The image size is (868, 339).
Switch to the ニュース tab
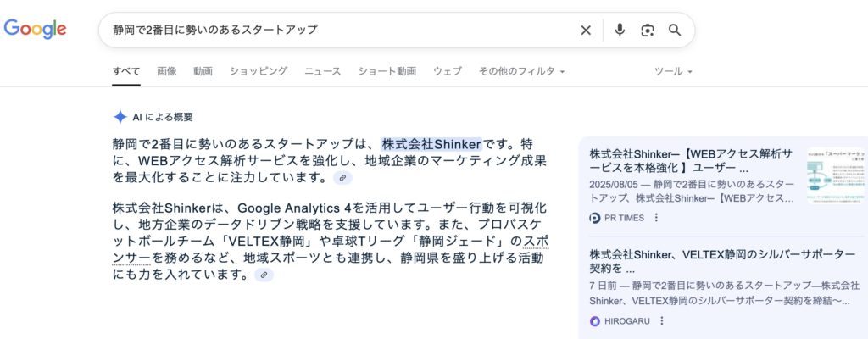point(323,71)
